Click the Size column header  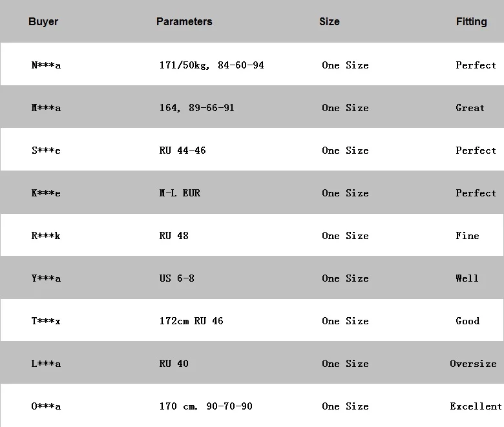tap(329, 21)
